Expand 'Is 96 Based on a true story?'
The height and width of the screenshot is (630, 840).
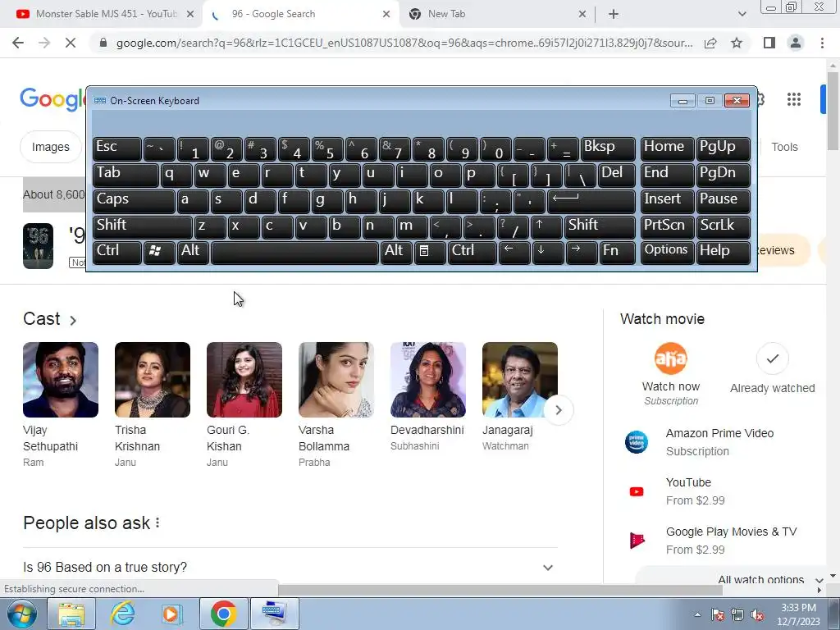(290, 567)
